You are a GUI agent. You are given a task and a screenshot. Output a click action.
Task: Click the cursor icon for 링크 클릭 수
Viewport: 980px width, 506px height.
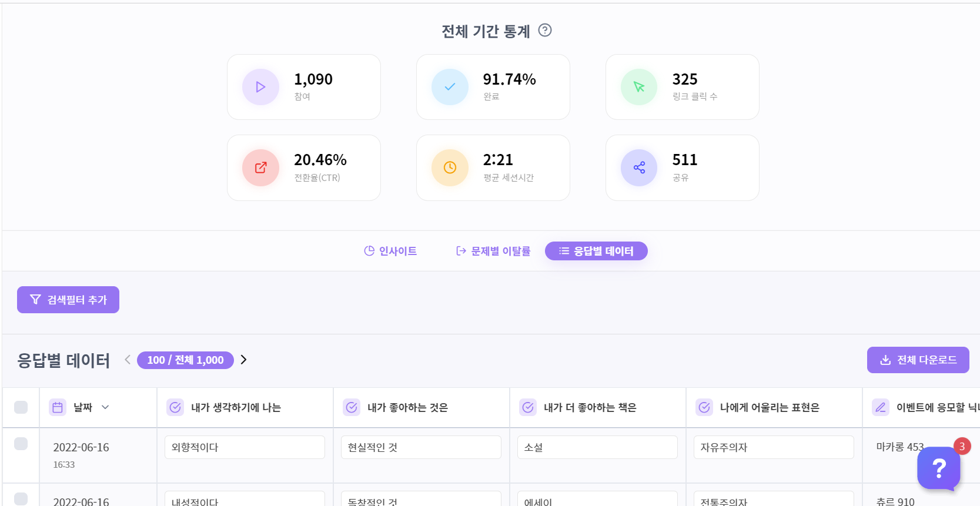click(639, 87)
